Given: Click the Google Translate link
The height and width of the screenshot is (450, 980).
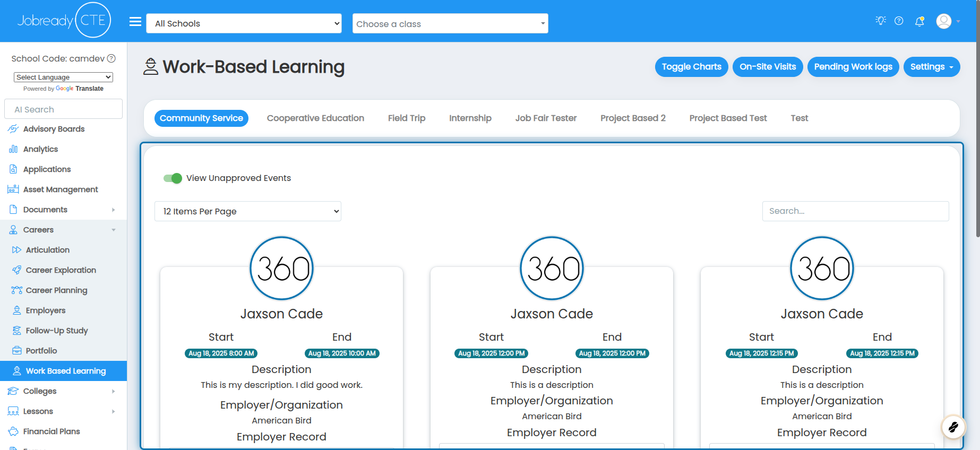Looking at the screenshot, I should [80, 89].
